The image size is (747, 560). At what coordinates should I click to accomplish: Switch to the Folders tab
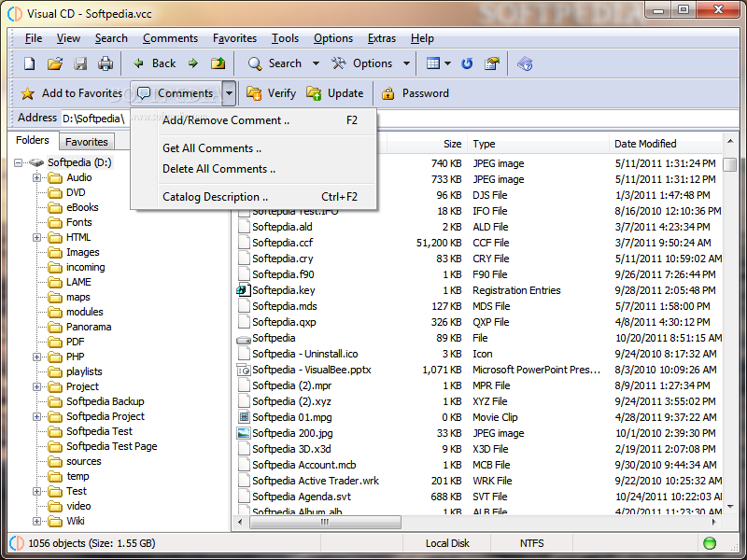point(33,140)
